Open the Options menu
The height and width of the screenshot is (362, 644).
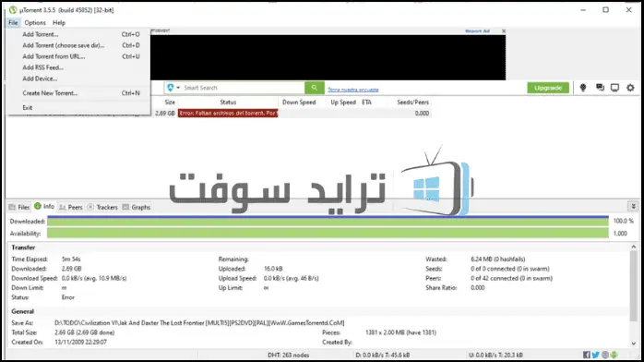tap(35, 22)
